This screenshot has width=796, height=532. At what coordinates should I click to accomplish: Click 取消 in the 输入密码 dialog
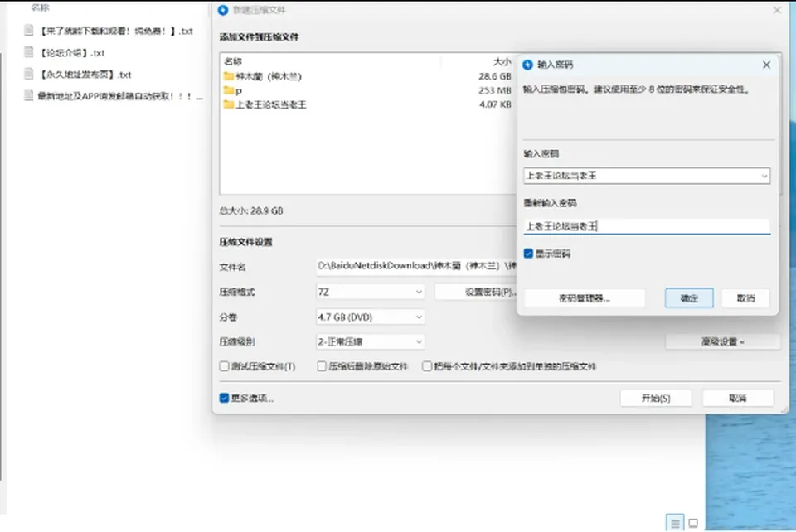[745, 298]
